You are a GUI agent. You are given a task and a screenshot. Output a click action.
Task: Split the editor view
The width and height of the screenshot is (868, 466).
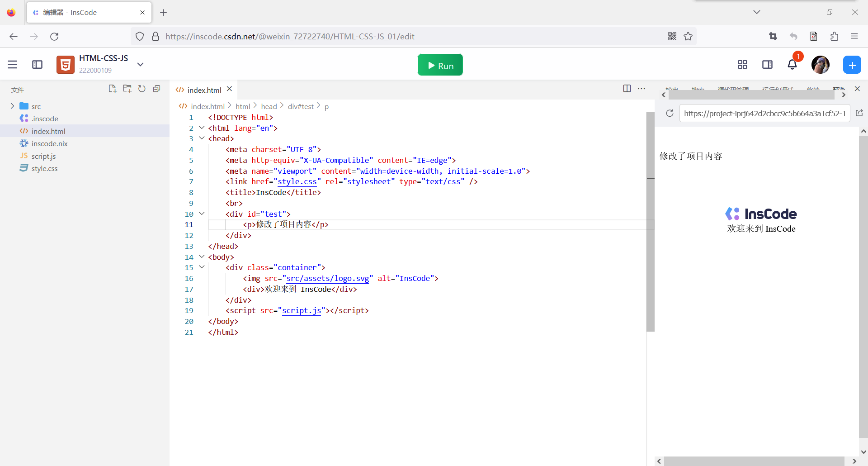(x=627, y=89)
